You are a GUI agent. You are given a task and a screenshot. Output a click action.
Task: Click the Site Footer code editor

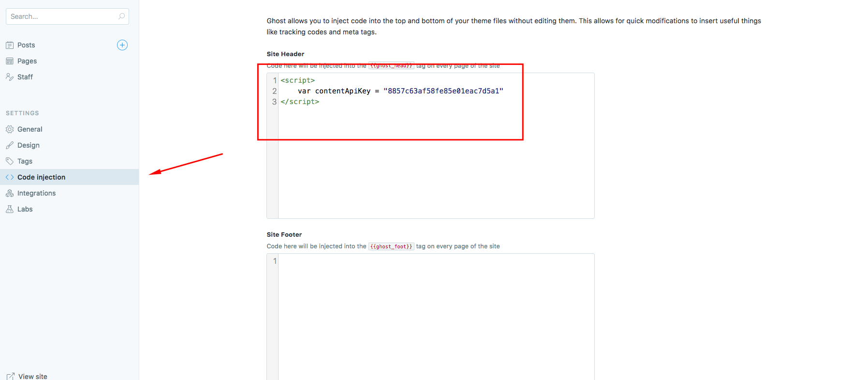click(x=430, y=317)
